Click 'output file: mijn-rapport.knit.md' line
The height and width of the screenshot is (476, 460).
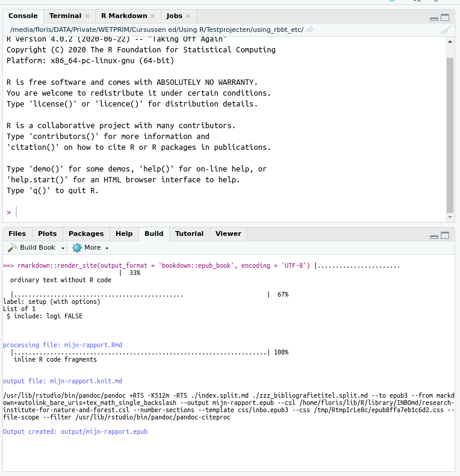pyautogui.click(x=63, y=381)
